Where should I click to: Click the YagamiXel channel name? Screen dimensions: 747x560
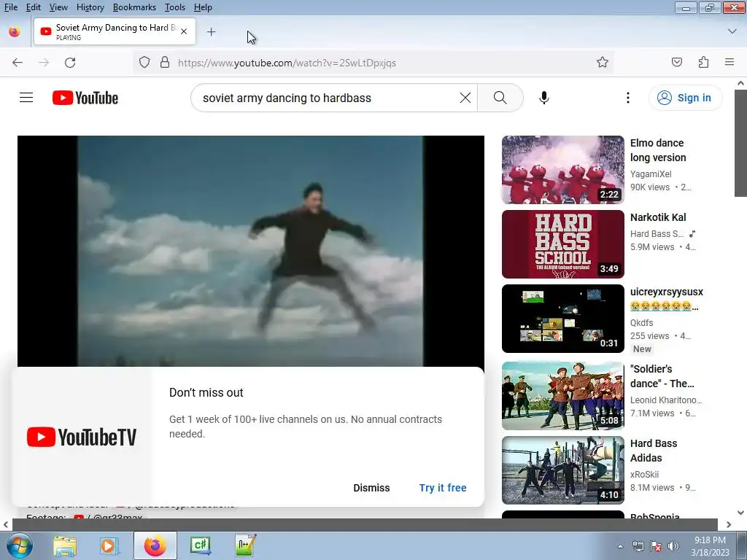pos(651,174)
